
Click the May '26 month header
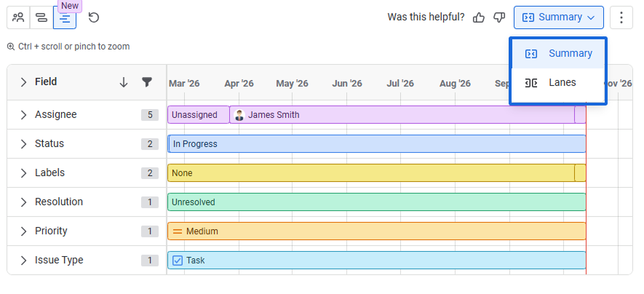pyautogui.click(x=292, y=84)
